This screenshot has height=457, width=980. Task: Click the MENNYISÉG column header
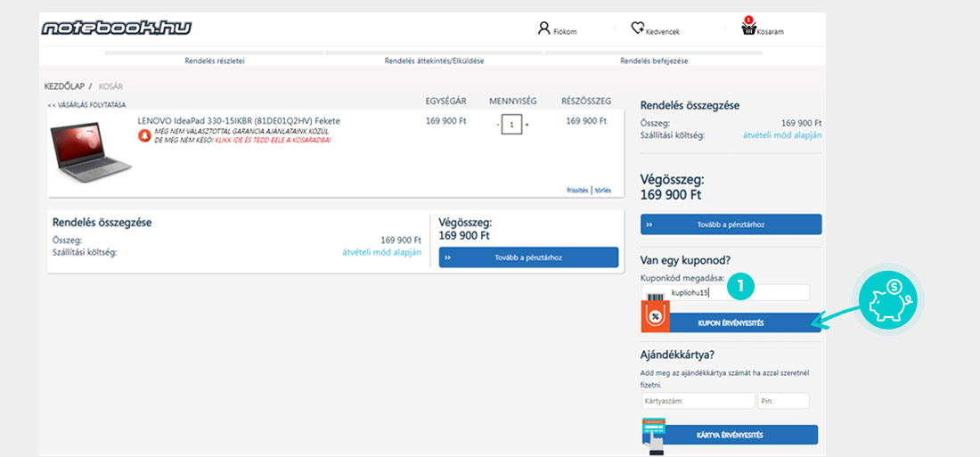point(512,101)
